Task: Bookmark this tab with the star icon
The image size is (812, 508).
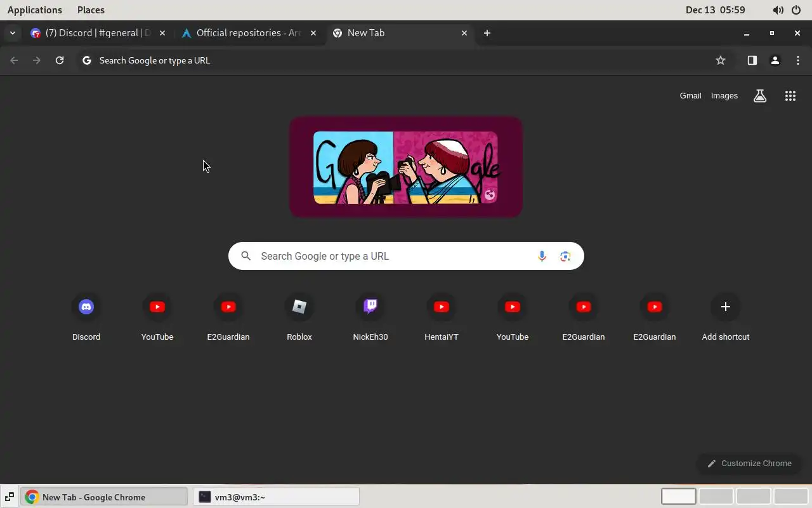Action: click(x=721, y=60)
